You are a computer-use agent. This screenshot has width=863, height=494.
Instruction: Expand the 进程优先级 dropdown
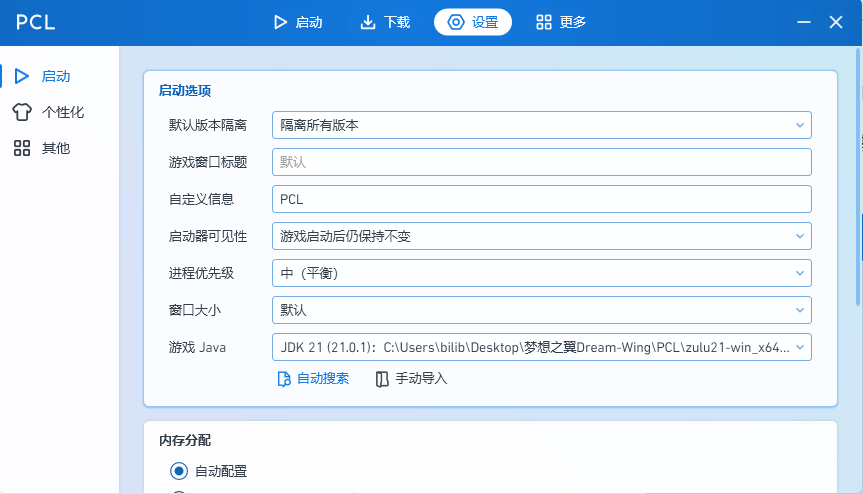[x=541, y=273]
